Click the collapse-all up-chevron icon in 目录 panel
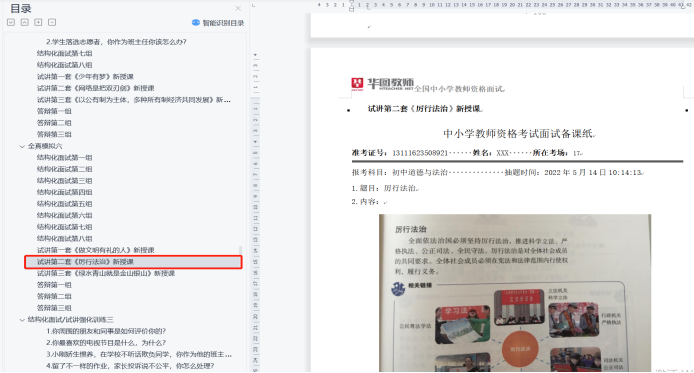The height and width of the screenshot is (373, 694). pyautogui.click(x=25, y=22)
